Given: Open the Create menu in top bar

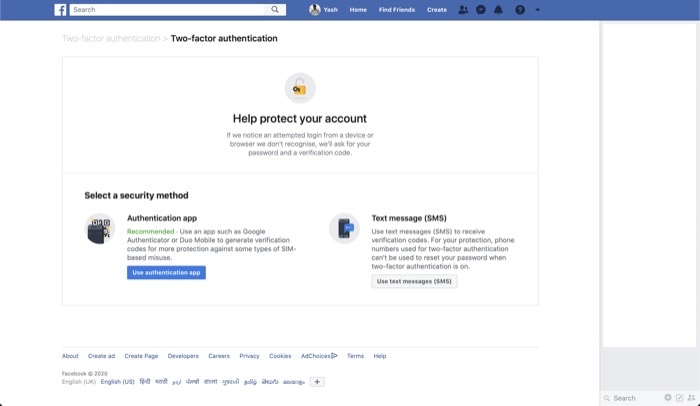Looking at the screenshot, I should coord(437,10).
